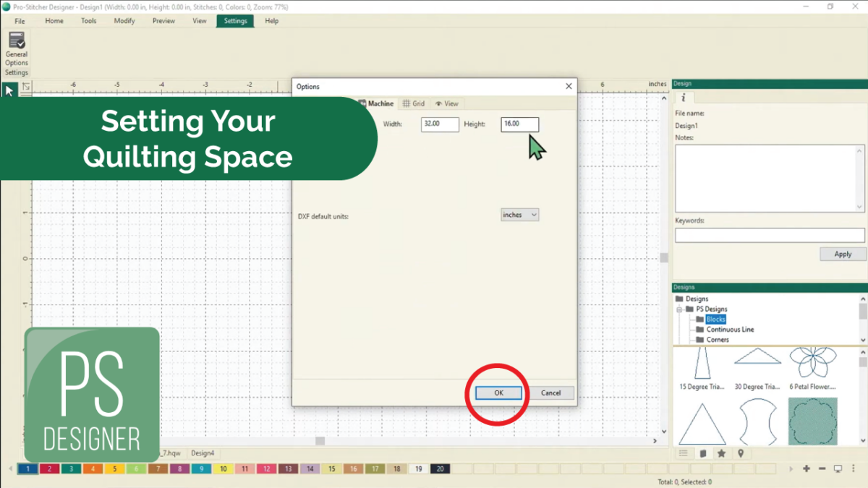Open General Options Settings
This screenshot has width=868, height=488.
coord(16,52)
